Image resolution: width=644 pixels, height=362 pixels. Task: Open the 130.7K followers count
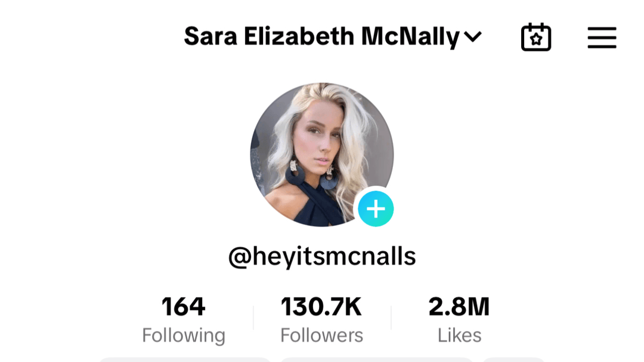(x=321, y=307)
